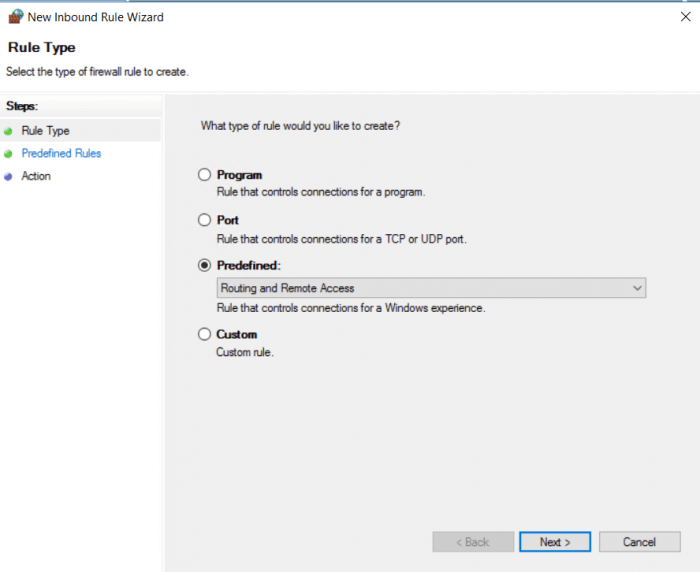The image size is (700, 572).
Task: Click the blue bullet beside Action step
Action: tap(9, 176)
